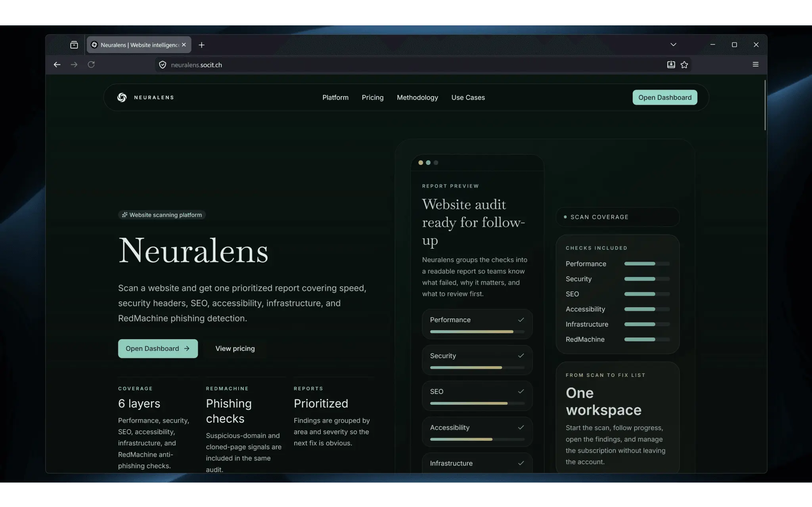Minimize the browser window
The width and height of the screenshot is (812, 507).
(x=712, y=45)
